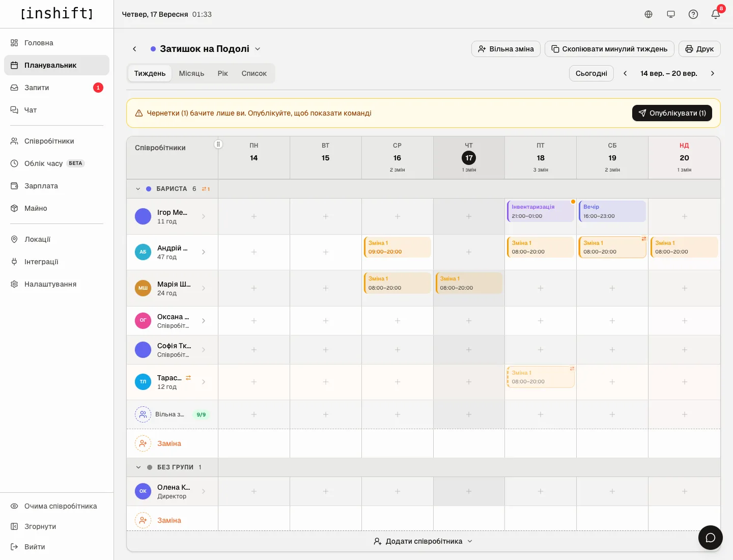Collapse the БАРИСТА group
Screen dimensions: 733x560
(138, 189)
